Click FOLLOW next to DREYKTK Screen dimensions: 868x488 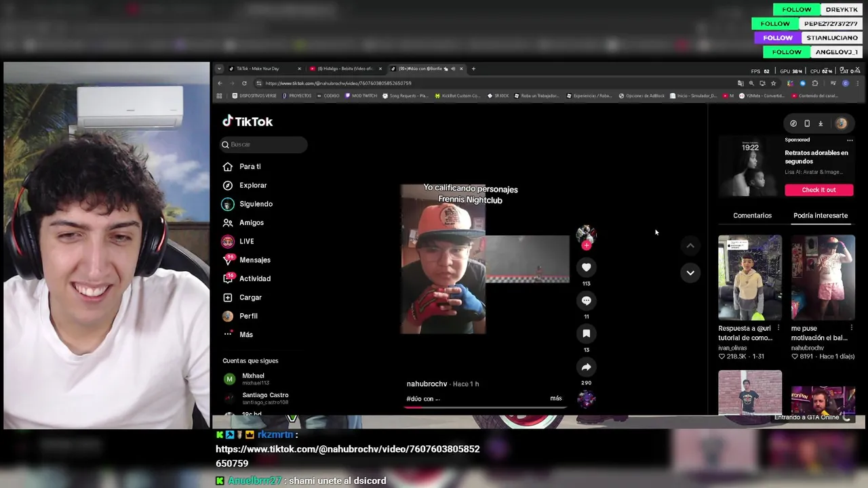coord(797,9)
